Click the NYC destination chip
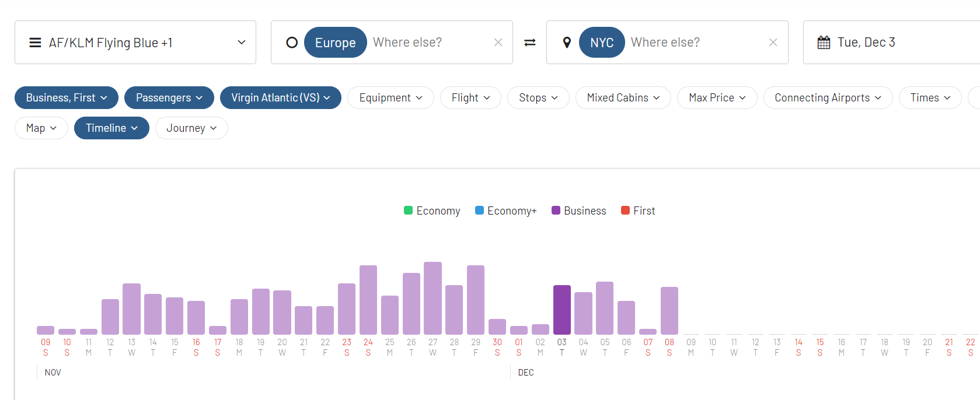980x400 pixels. [x=601, y=43]
